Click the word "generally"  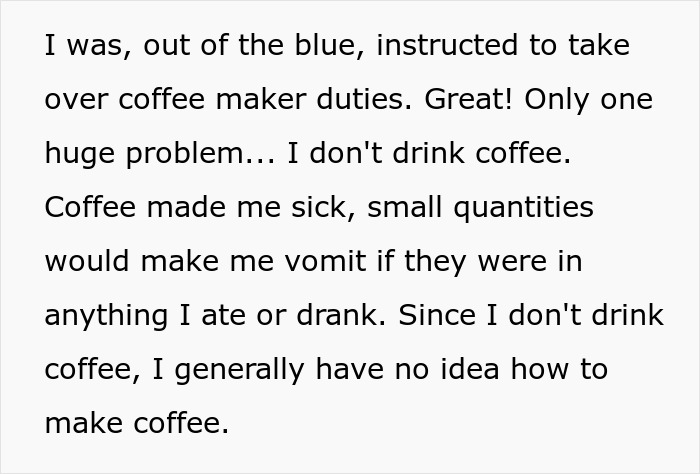click(x=239, y=371)
